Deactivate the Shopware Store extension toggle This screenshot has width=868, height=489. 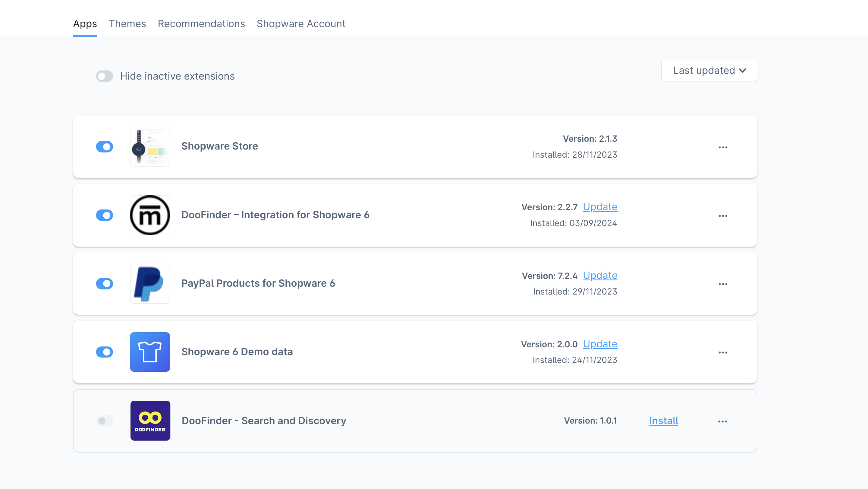105,147
